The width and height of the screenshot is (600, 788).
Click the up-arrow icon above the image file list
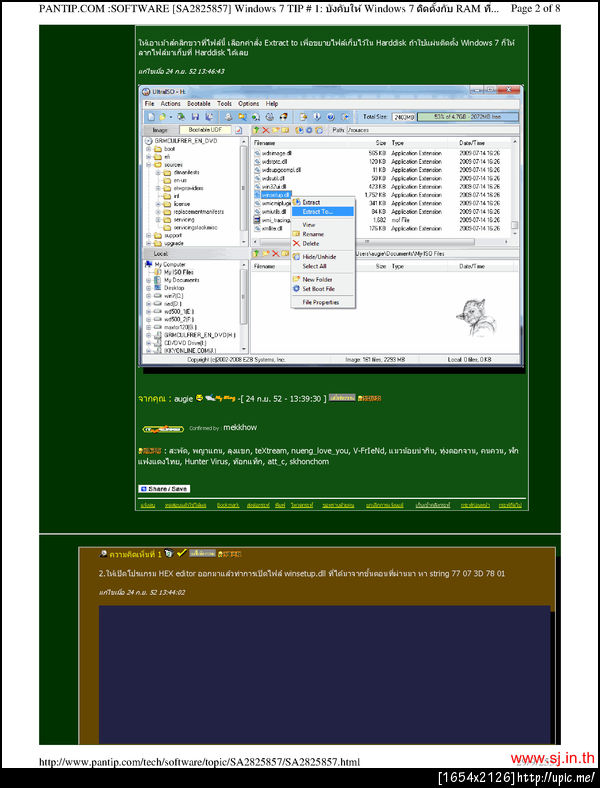point(256,130)
